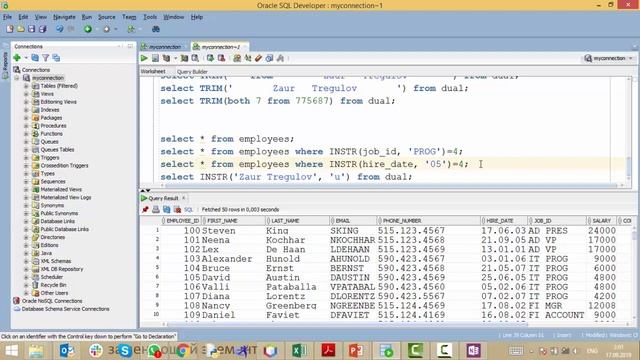Click the Schema Browser icon in Connections panel
640x360 pixels.
tap(56, 58)
